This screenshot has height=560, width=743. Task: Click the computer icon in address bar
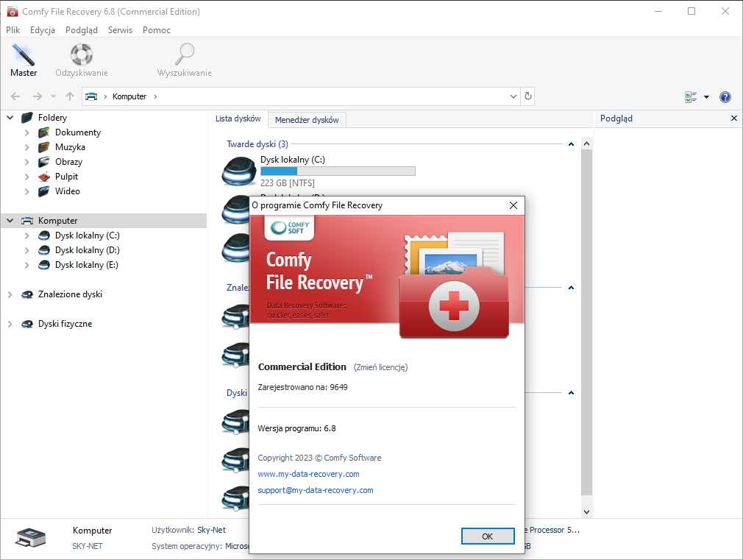(x=91, y=96)
